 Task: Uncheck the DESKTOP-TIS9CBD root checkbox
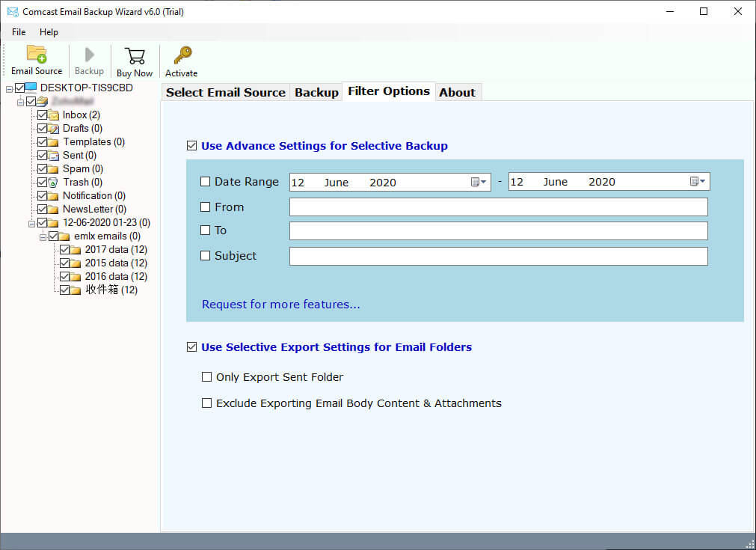(x=19, y=88)
